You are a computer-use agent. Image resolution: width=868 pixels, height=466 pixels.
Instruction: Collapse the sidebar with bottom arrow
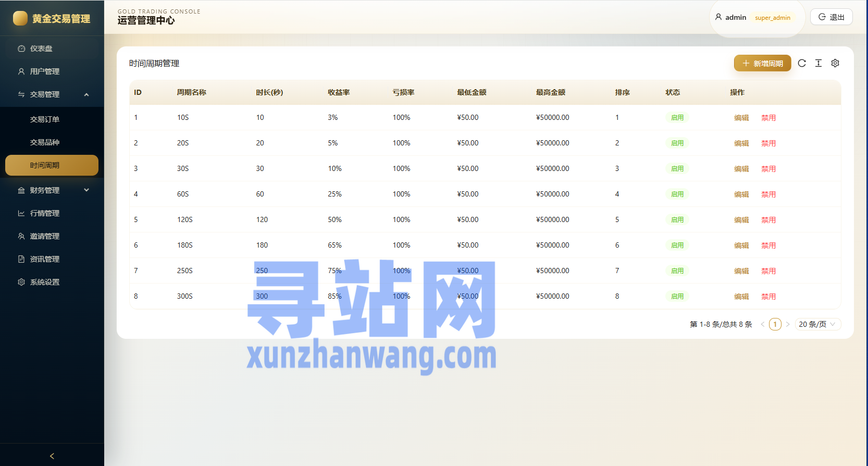(52, 456)
